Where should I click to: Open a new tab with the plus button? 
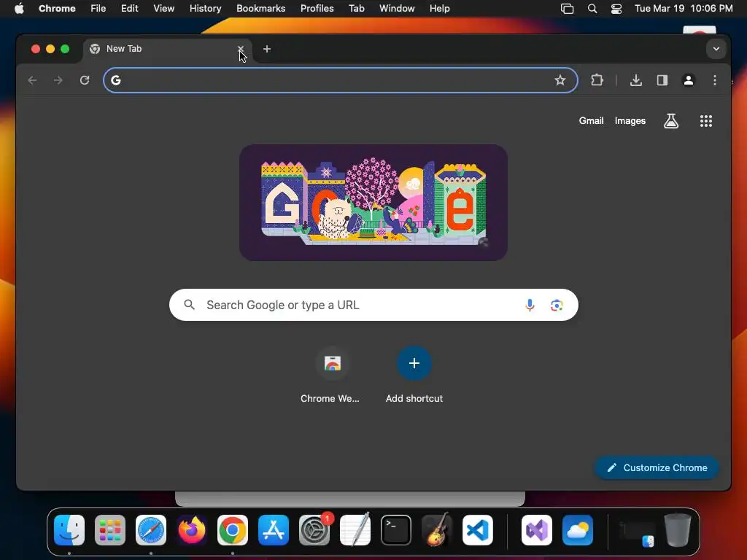[x=267, y=49]
